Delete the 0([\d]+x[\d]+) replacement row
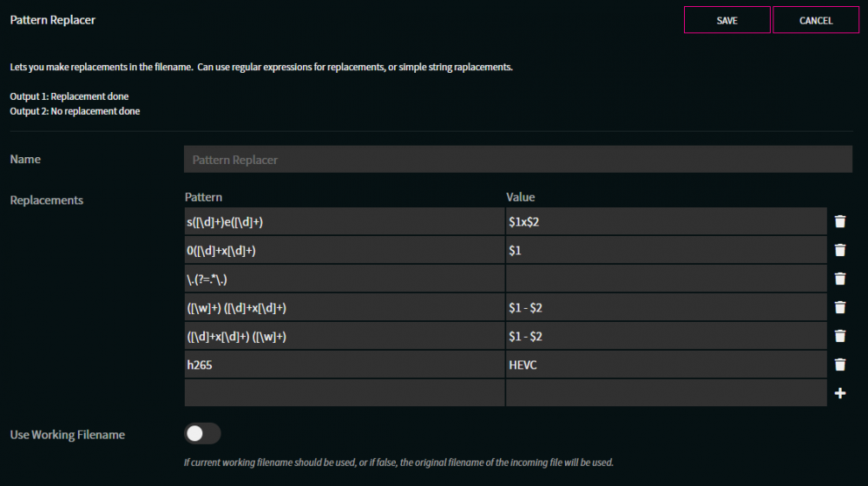 coord(839,250)
